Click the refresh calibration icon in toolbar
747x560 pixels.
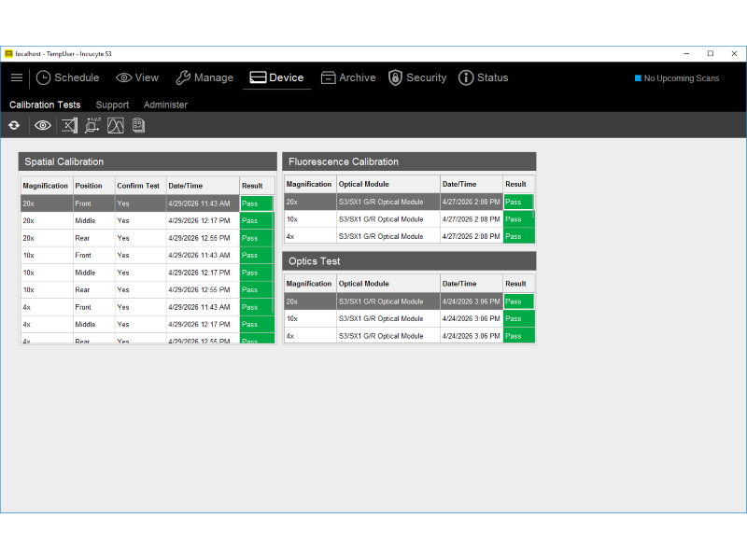pyautogui.click(x=14, y=125)
